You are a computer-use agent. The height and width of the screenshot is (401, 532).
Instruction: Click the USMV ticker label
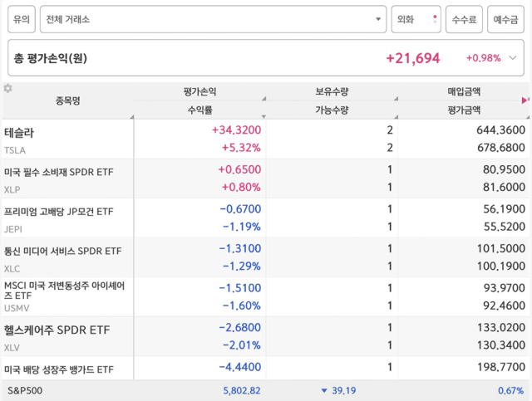click(x=17, y=308)
